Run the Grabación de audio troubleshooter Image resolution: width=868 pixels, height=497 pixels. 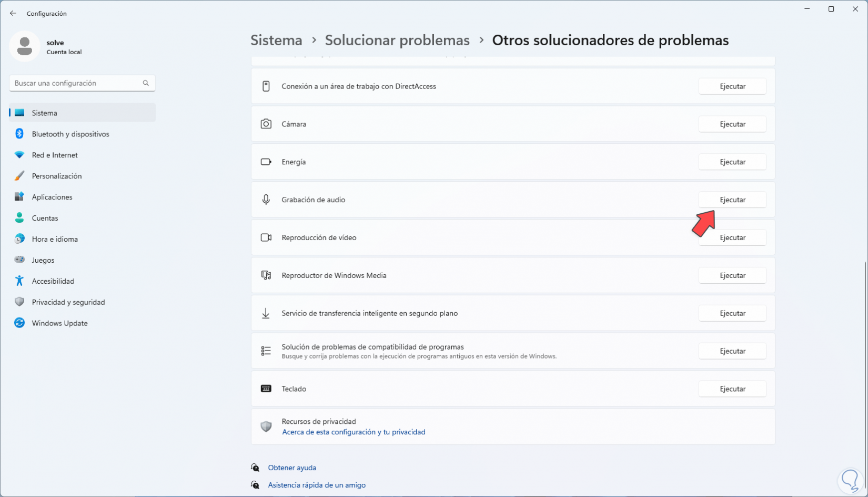[732, 200]
